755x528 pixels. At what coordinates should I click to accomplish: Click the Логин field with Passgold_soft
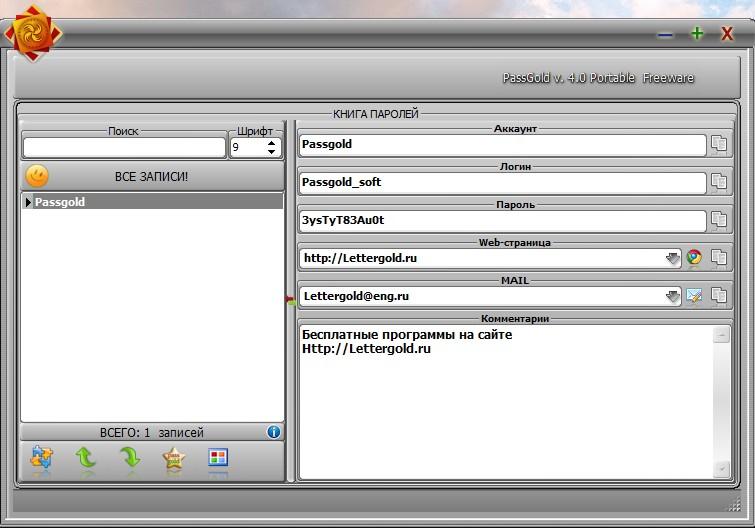click(503, 182)
